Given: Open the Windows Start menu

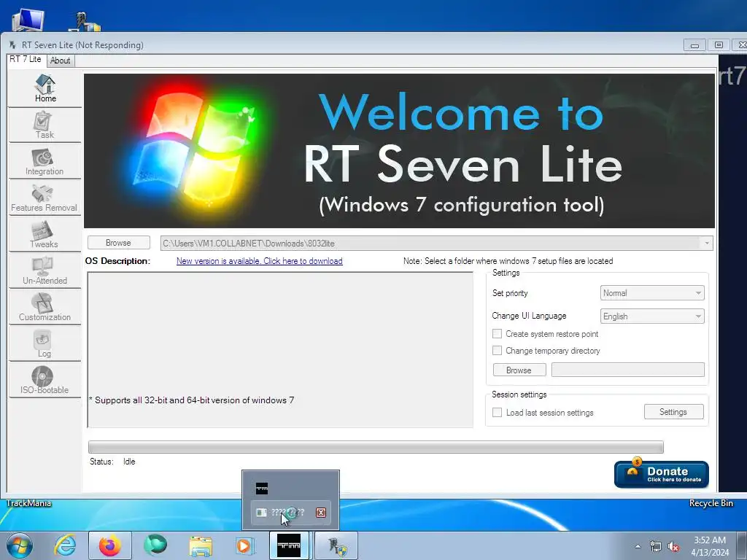Looking at the screenshot, I should tap(19, 545).
